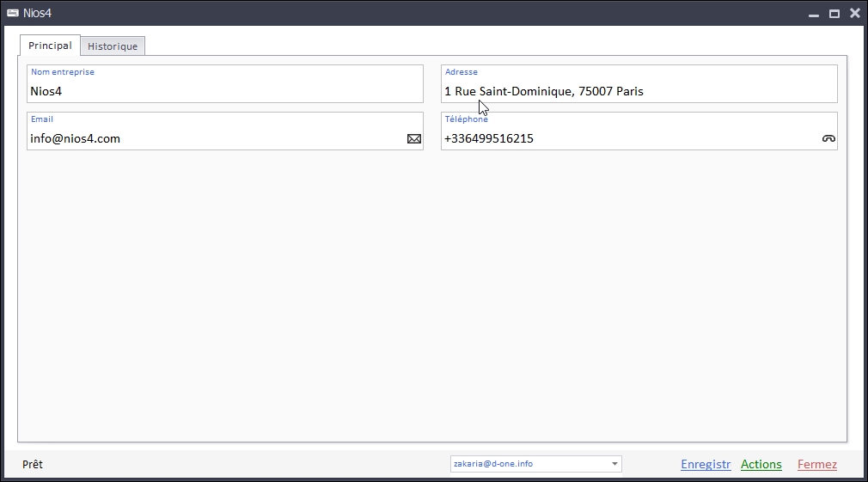
Task: Click the phone call icon in Téléphone field
Action: click(828, 138)
